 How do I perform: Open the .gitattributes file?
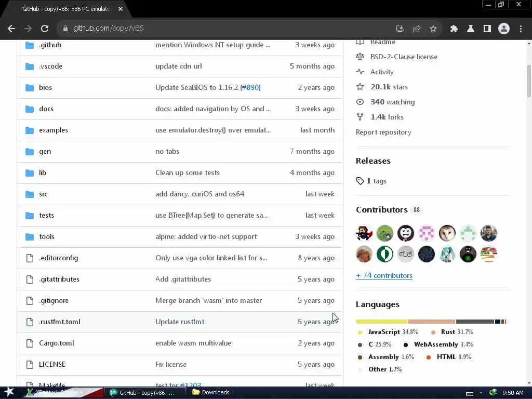(x=59, y=279)
